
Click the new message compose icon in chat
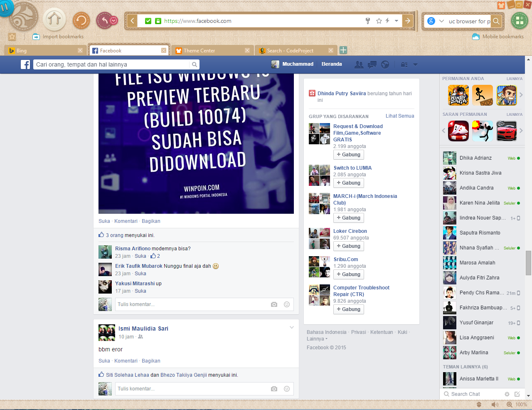[517, 394]
